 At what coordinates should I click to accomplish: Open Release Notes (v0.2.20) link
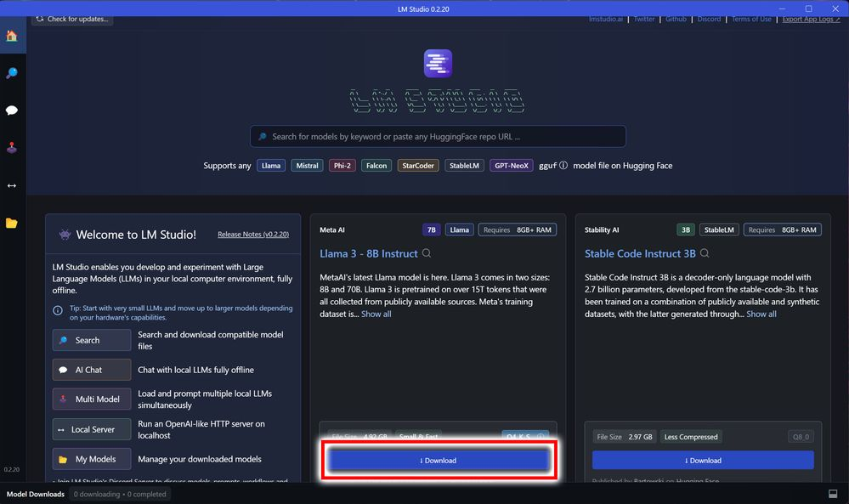click(x=253, y=235)
